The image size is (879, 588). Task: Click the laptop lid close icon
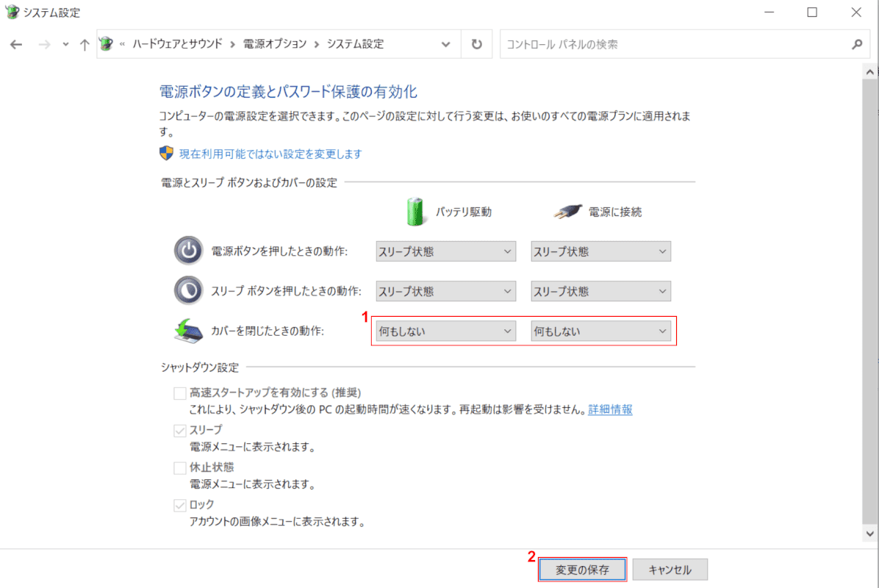point(188,331)
